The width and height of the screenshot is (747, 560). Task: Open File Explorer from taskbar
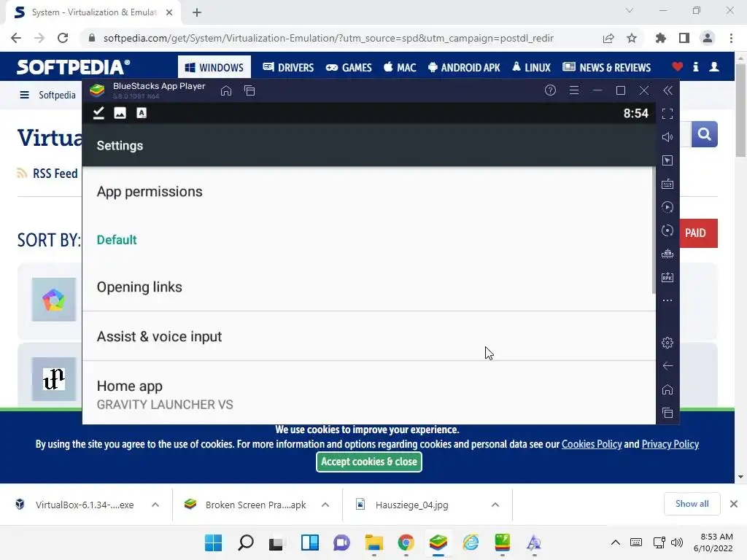pos(374,542)
